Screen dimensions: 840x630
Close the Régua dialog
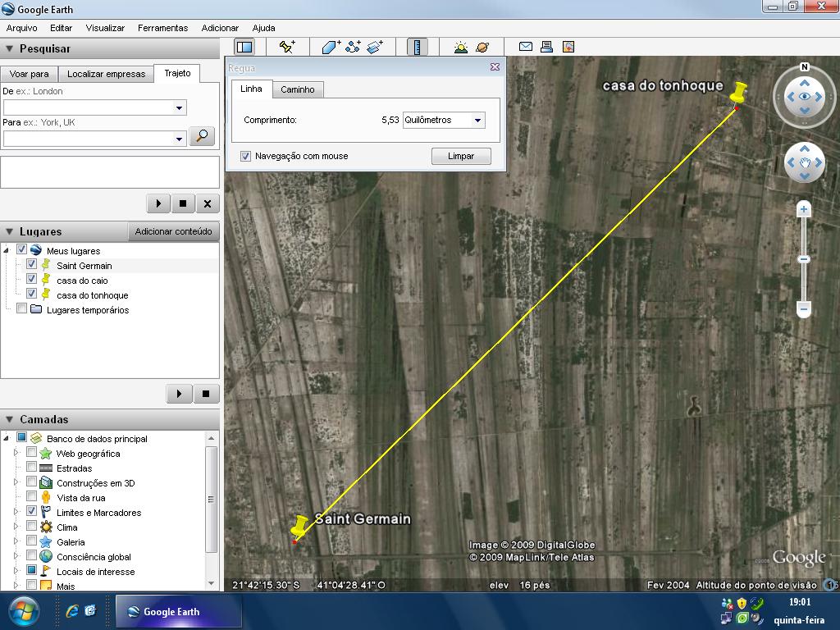(495, 67)
